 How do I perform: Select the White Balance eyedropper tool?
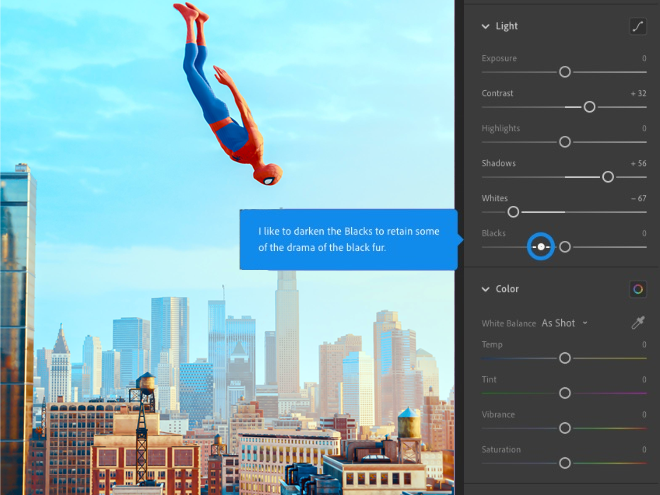(x=637, y=323)
